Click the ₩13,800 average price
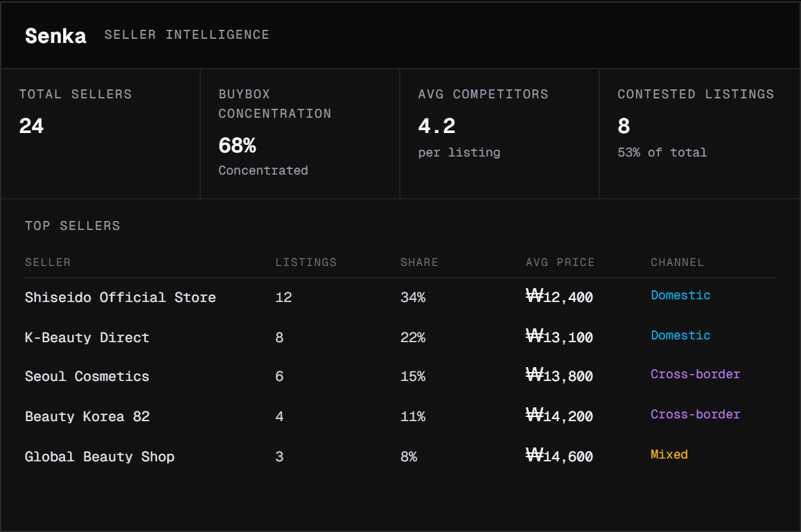This screenshot has height=532, width=801. click(559, 375)
